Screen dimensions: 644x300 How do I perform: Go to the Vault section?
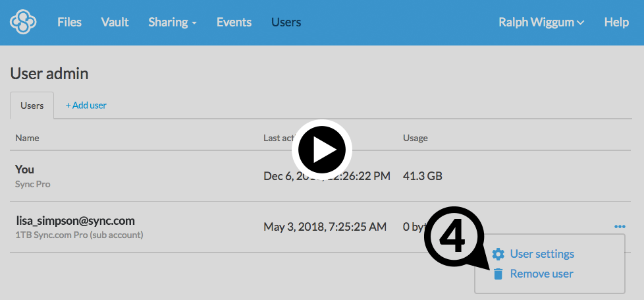tap(115, 22)
